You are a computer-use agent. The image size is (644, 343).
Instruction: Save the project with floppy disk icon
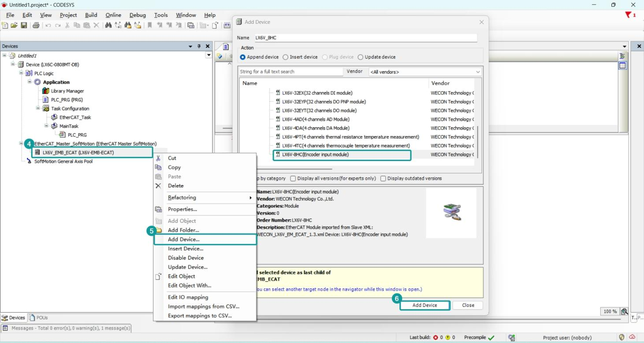[x=24, y=26]
